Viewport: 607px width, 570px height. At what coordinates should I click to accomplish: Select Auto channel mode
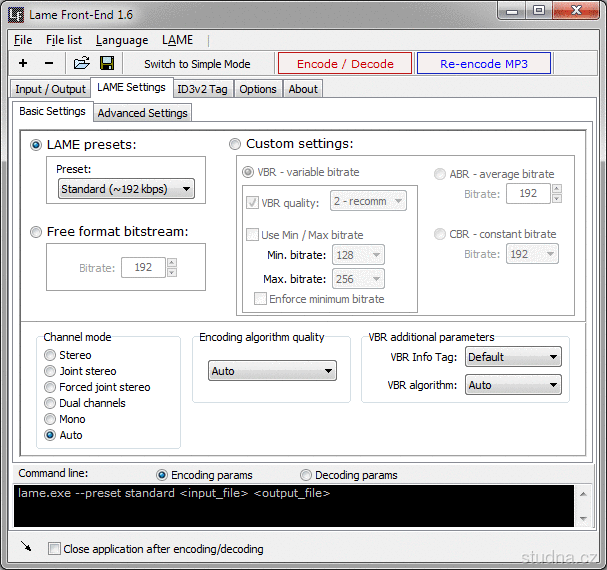tap(50, 435)
